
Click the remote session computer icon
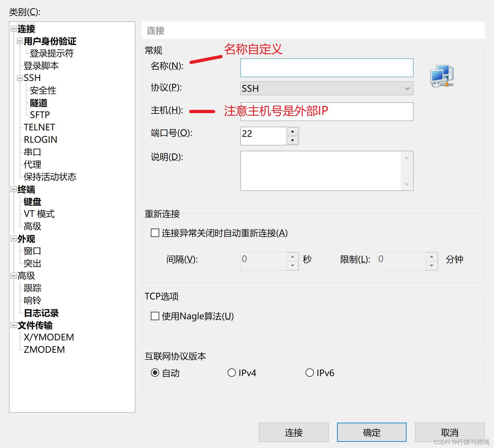[441, 75]
